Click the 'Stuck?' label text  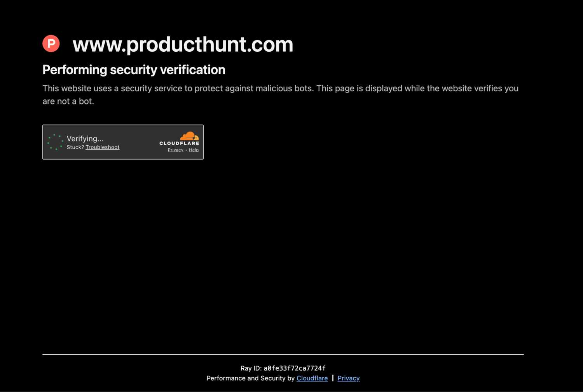pyautogui.click(x=75, y=147)
